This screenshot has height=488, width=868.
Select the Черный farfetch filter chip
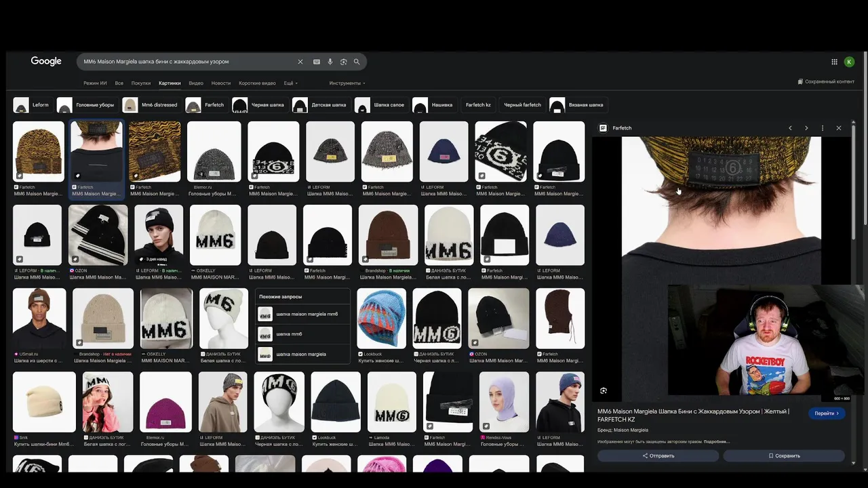522,105
